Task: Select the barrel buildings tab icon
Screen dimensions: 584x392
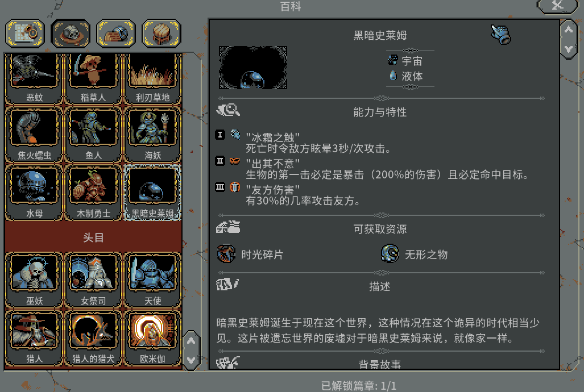Action: (x=161, y=34)
